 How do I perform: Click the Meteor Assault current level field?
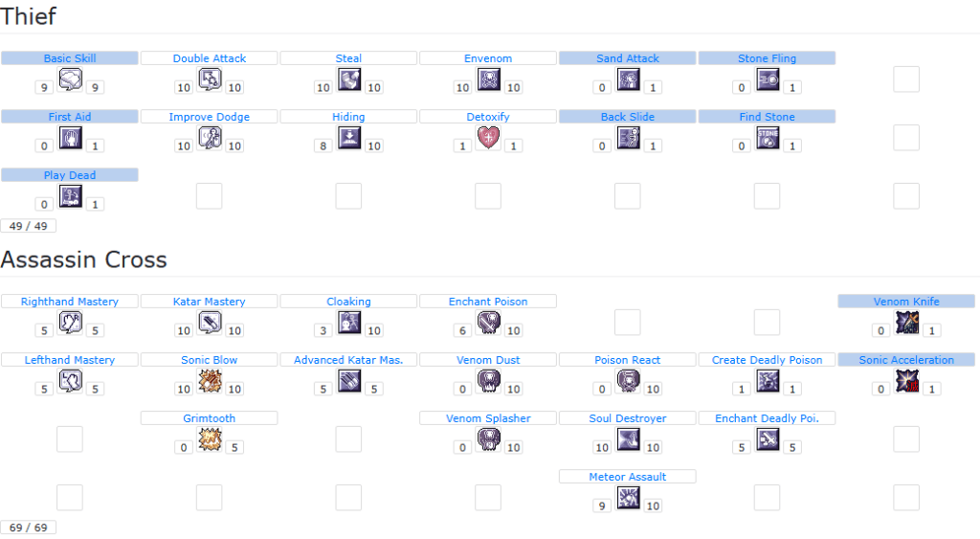(602, 506)
